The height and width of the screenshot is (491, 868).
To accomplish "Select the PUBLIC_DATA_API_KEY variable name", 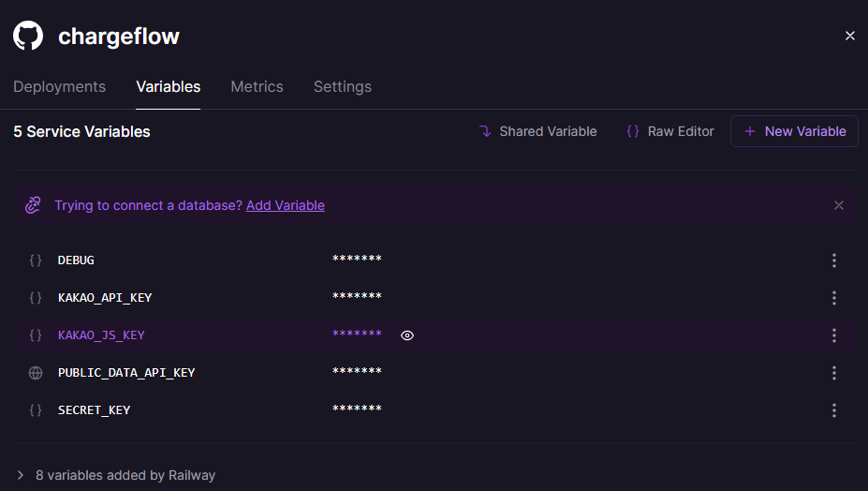I will pos(126,373).
